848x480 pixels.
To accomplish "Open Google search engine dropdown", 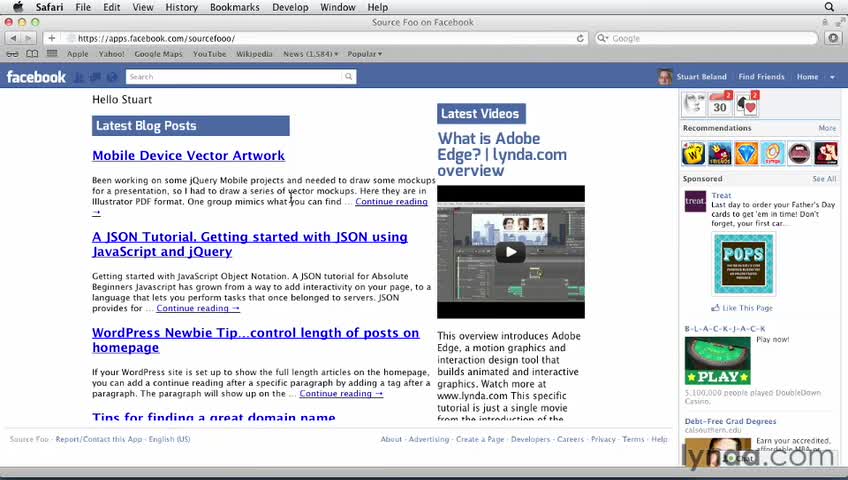I will click(602, 38).
